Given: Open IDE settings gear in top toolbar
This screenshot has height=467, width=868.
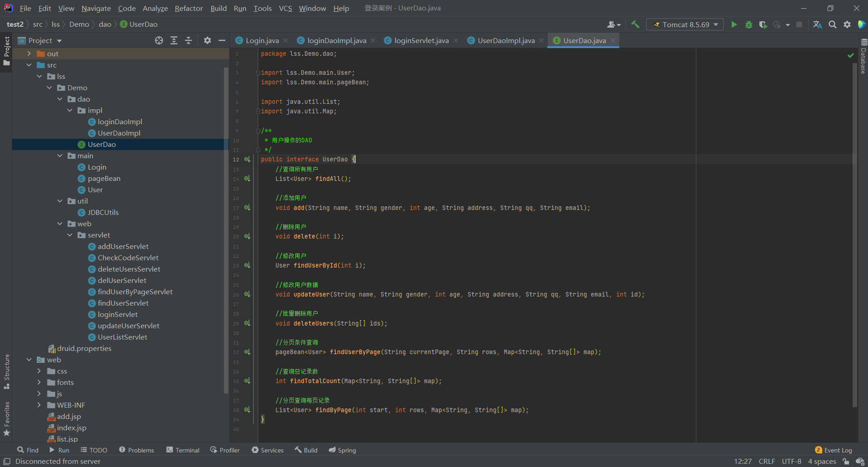Looking at the screenshot, I should 847,24.
